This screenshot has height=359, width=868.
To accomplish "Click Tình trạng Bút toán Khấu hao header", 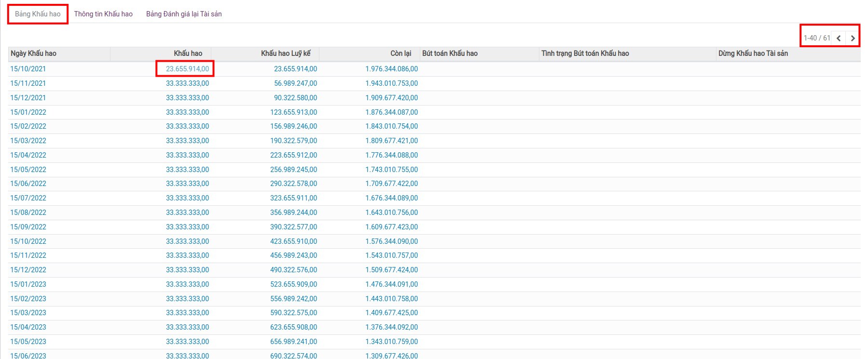I will [585, 53].
